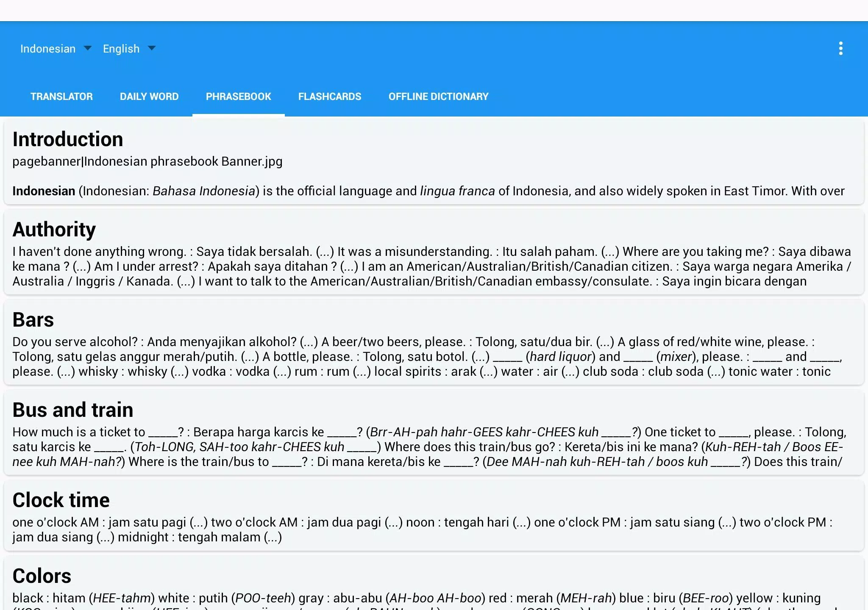Open the Bus and train section
Image resolution: width=868 pixels, height=610 pixels.
point(434,433)
